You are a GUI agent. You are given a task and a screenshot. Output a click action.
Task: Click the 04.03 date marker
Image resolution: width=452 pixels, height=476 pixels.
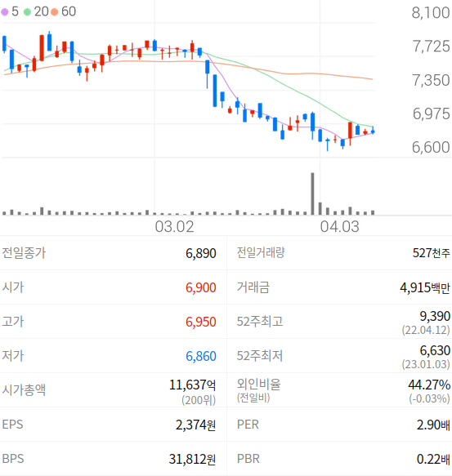339,227
